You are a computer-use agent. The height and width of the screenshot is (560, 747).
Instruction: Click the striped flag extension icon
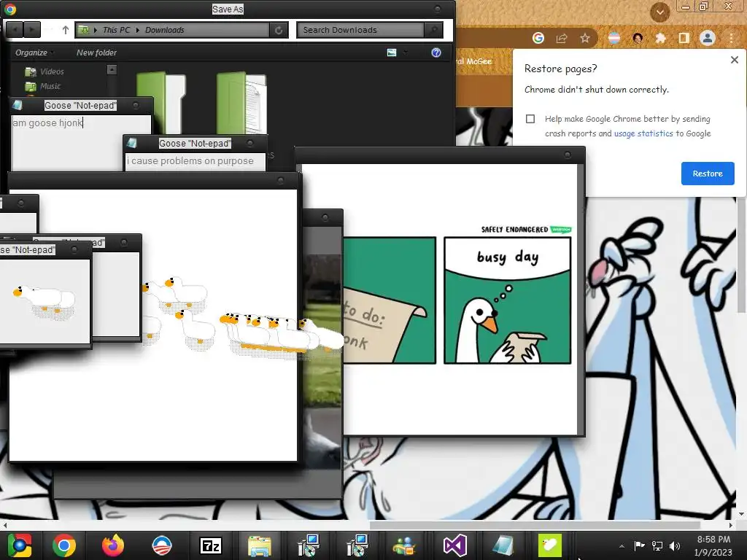pyautogui.click(x=614, y=38)
